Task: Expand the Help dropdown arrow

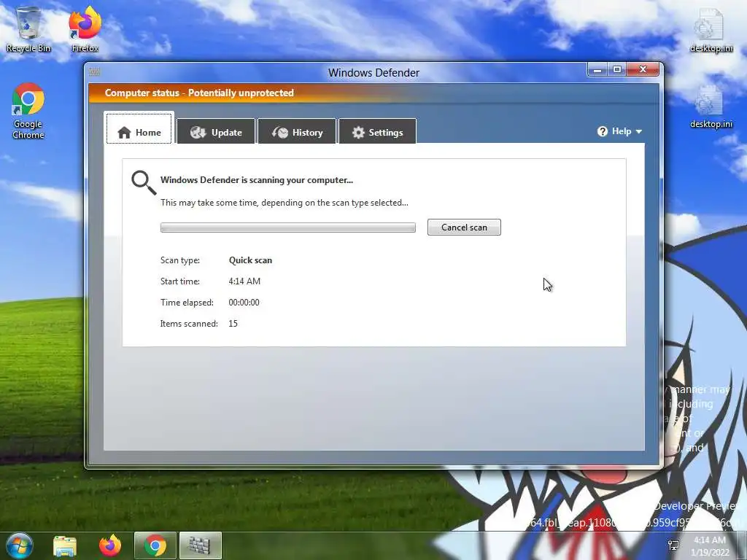Action: [639, 131]
